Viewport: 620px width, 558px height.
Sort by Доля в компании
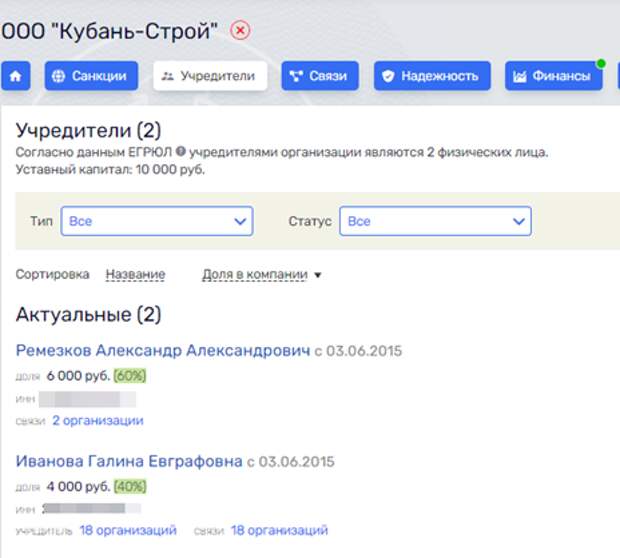coord(255,274)
